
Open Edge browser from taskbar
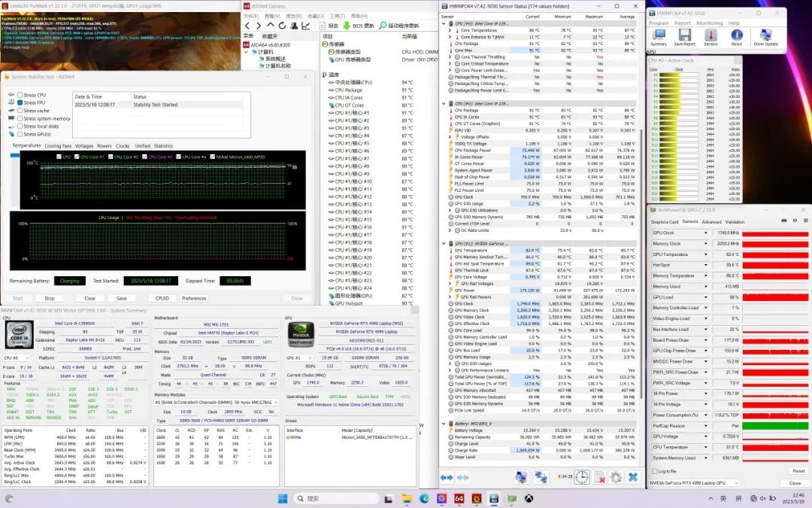424,499
